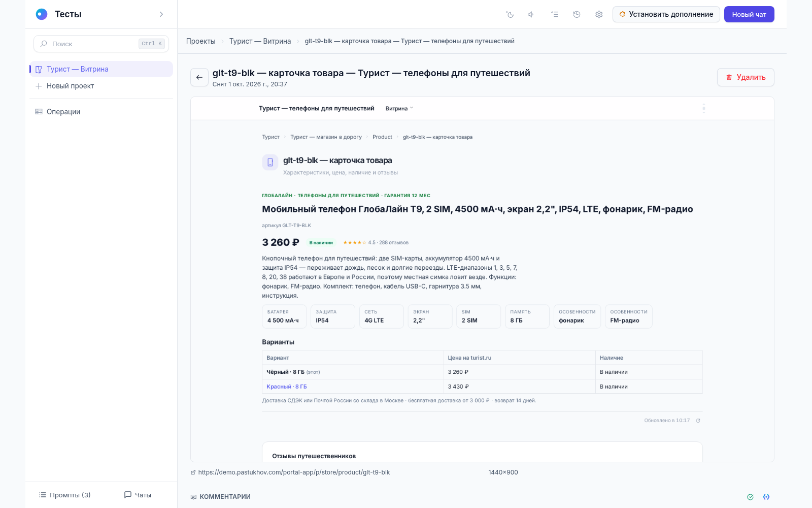Open the history clock icon
Viewport: 812px width, 508px height.
(x=577, y=14)
